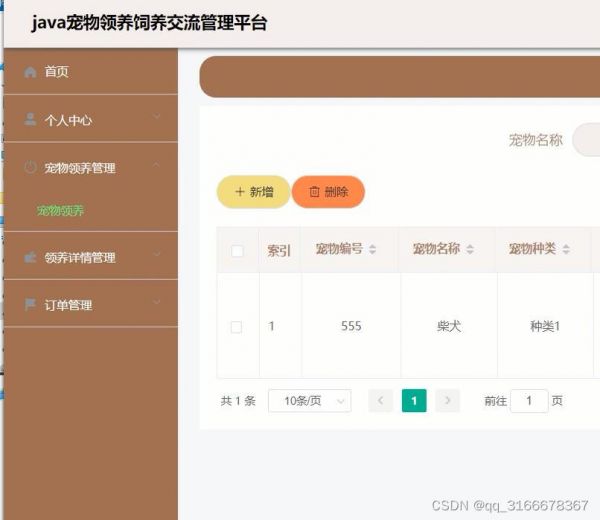
Task: Click the flag icon beside 订单管理
Action: [30, 305]
